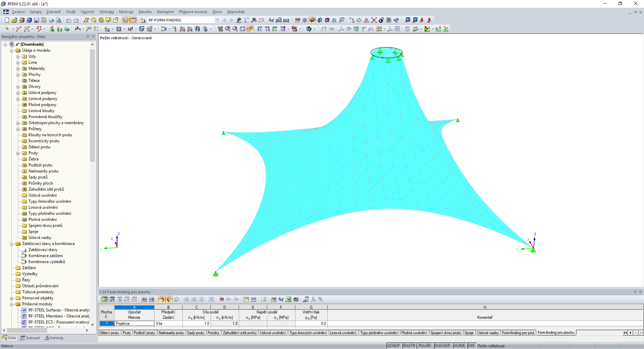The width and height of the screenshot is (644, 349).
Task: Click the view in X direction icon
Action: click(x=260, y=29)
